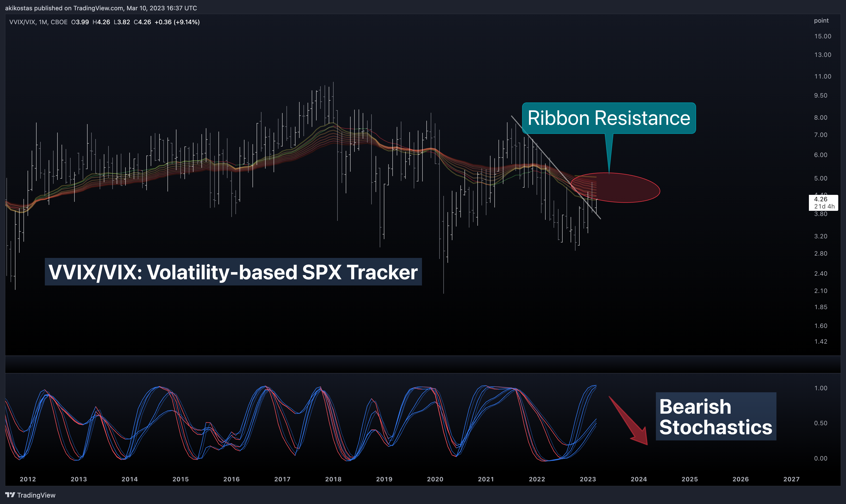
Task: Click the 2023 time axis label
Action: click(x=588, y=479)
